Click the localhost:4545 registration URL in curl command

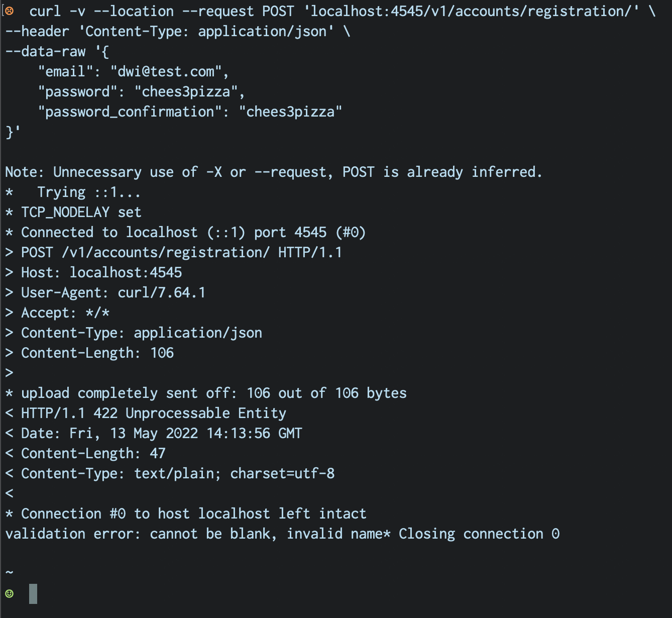point(472,11)
